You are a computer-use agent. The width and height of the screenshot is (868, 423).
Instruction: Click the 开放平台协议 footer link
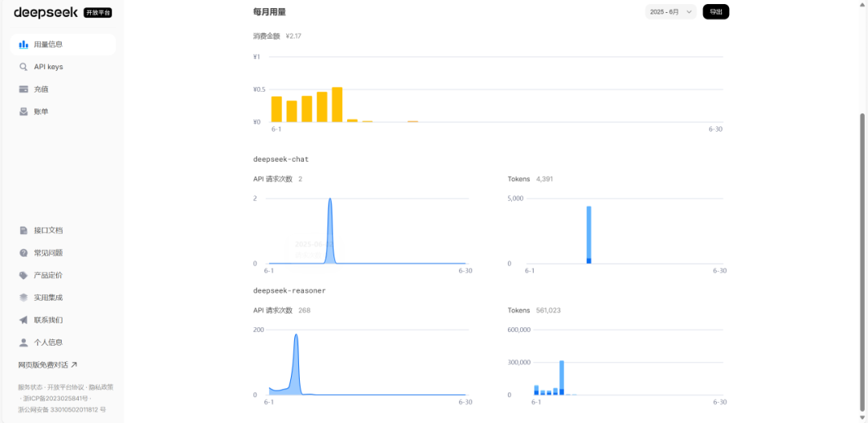pyautogui.click(x=65, y=387)
